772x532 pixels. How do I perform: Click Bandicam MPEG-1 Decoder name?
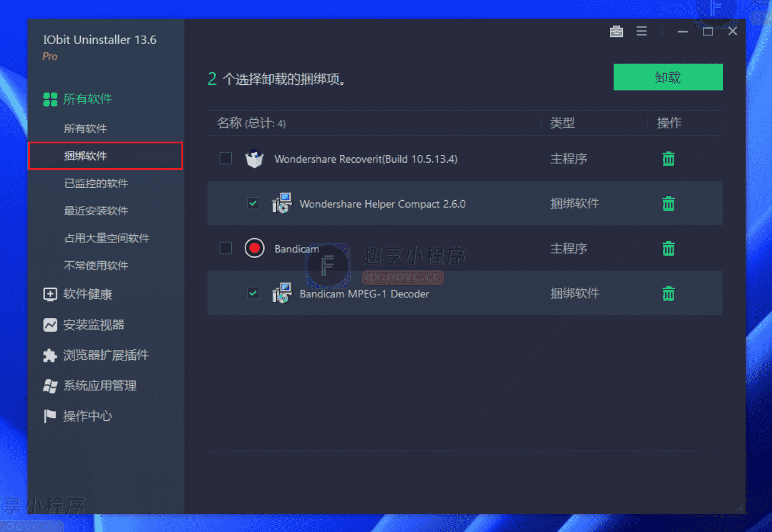365,294
